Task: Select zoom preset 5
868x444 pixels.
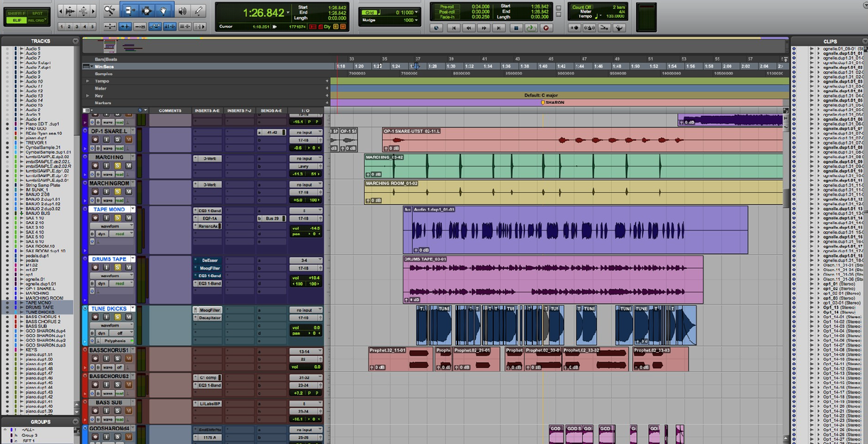Action: click(x=92, y=26)
